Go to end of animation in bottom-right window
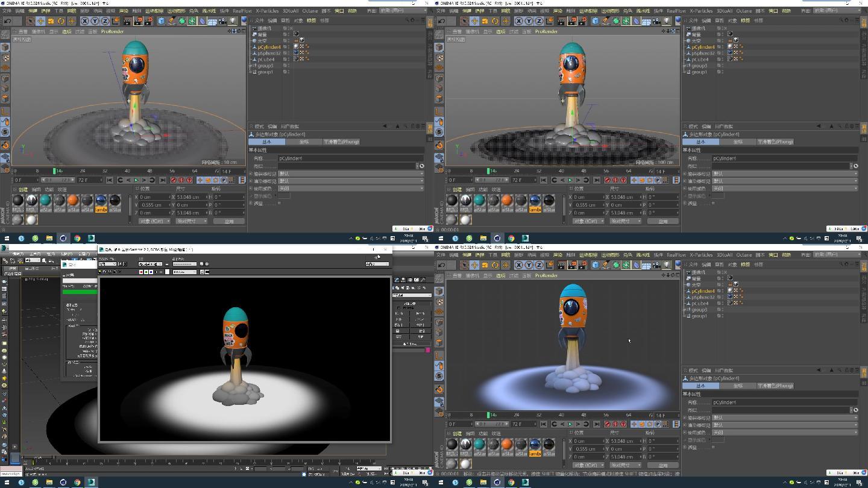 point(597,424)
